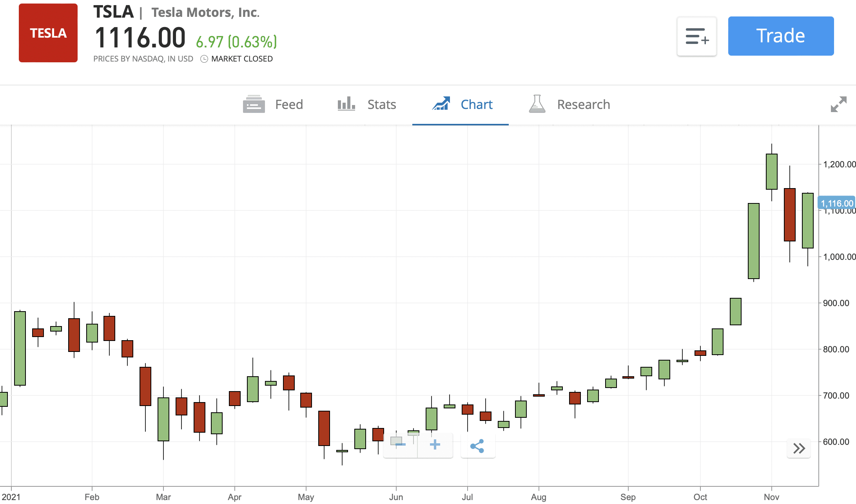Open the Stats tab
856x504 pixels.
pos(367,105)
